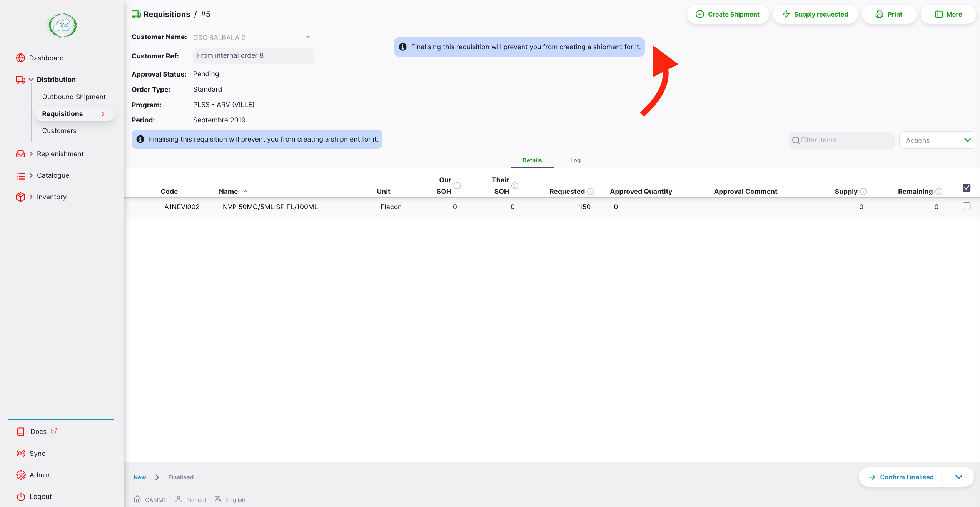Click the New status in progress breadcrumb
Viewport: 980px width, 507px height.
coord(140,477)
